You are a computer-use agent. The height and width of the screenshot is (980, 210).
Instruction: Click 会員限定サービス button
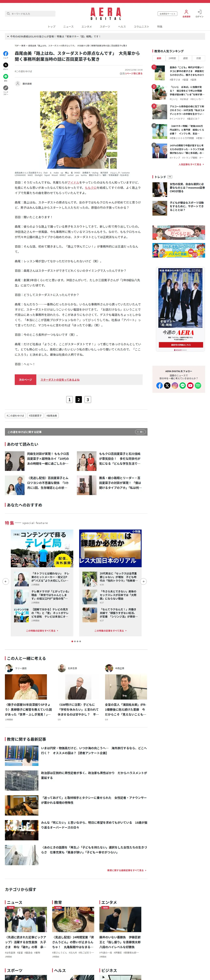click(167, 14)
